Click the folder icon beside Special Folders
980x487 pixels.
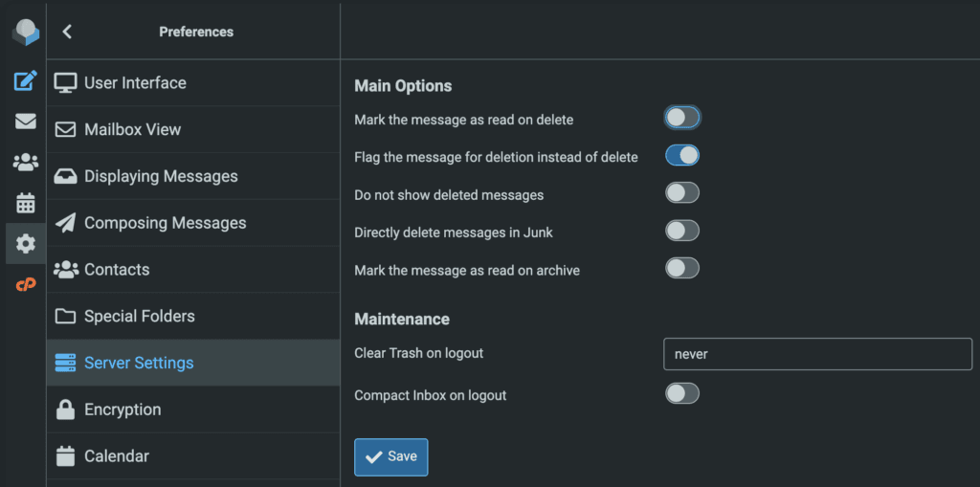coord(65,317)
